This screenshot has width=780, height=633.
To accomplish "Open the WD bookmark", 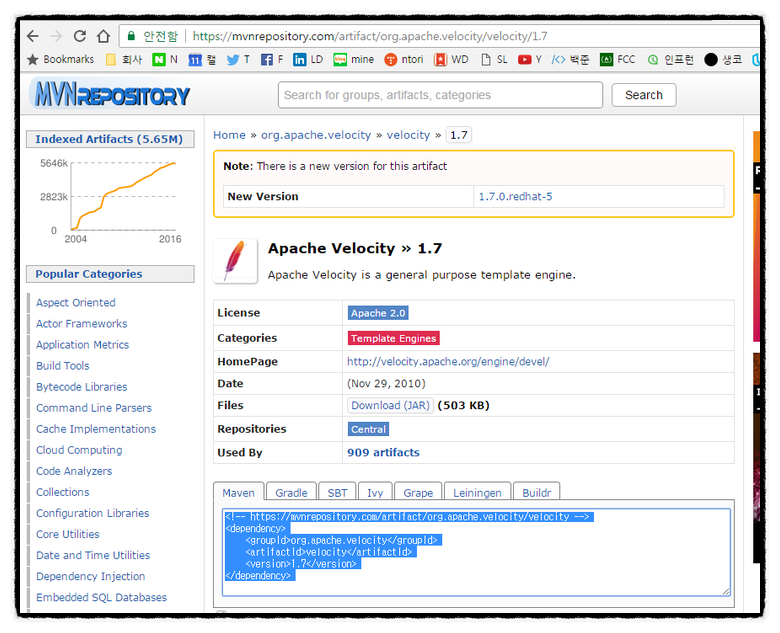I will (x=451, y=60).
